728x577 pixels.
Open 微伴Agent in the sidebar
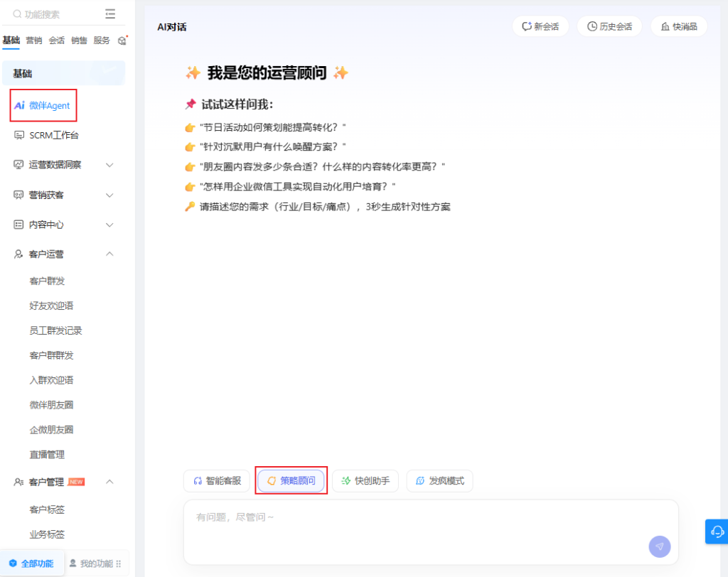coord(43,105)
